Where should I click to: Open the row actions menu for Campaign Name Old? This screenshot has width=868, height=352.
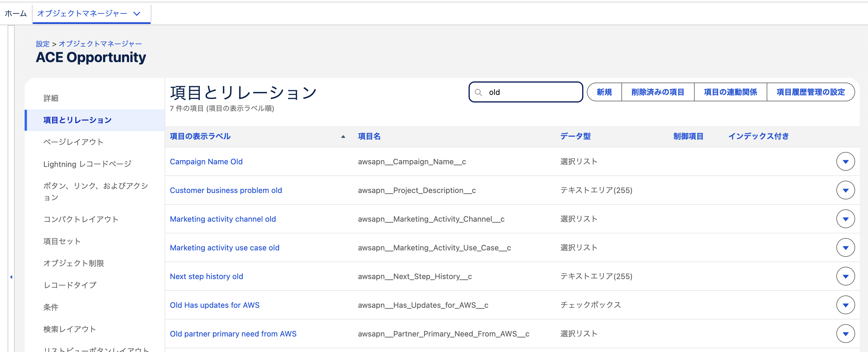coord(845,161)
